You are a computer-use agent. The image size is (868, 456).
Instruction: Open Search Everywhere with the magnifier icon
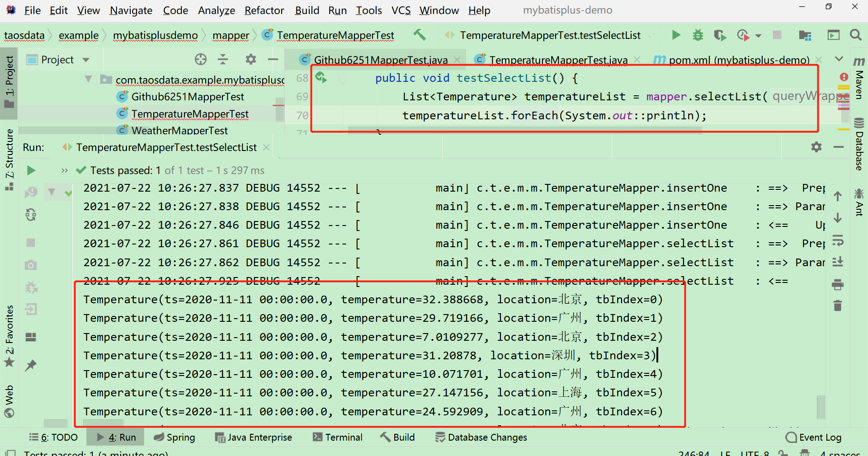pyautogui.click(x=857, y=35)
